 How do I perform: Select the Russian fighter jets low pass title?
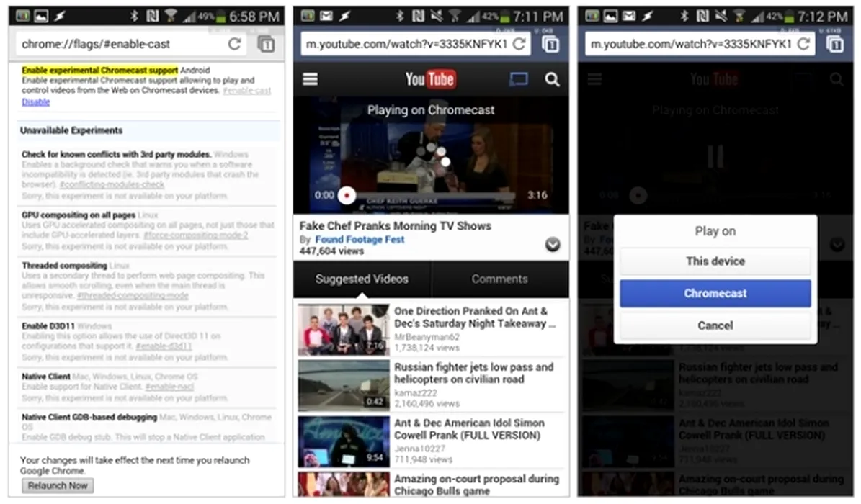pyautogui.click(x=473, y=374)
